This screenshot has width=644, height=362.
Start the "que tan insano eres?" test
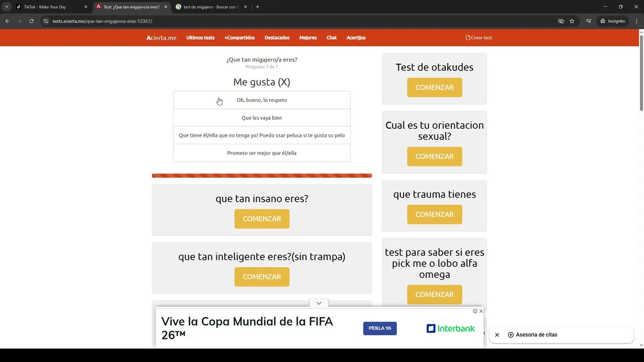[262, 219]
